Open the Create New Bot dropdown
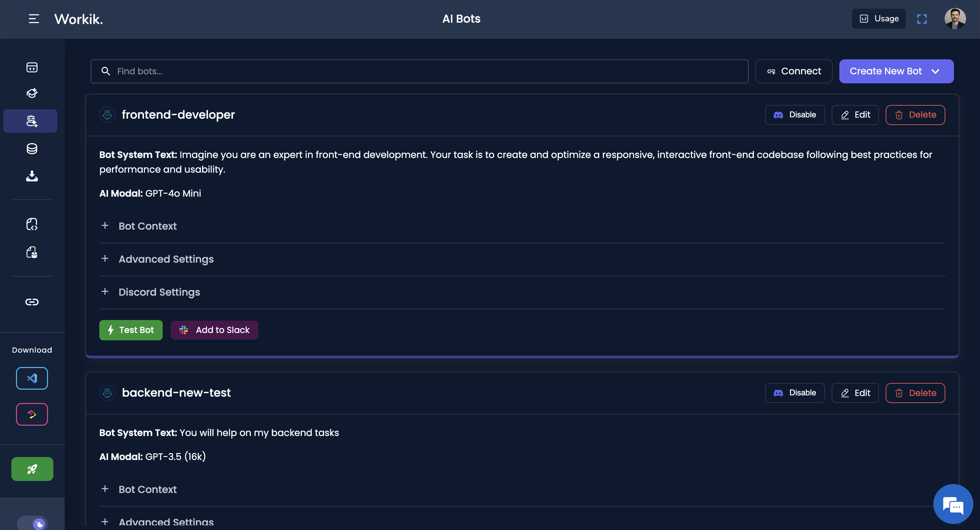Screen dimensions: 980x530 pos(896,71)
